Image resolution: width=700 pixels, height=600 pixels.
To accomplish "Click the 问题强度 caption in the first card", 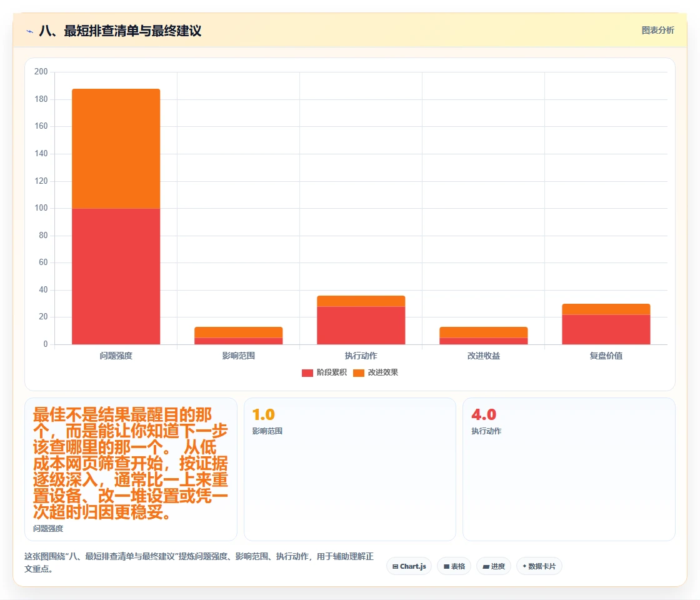I will [48, 529].
